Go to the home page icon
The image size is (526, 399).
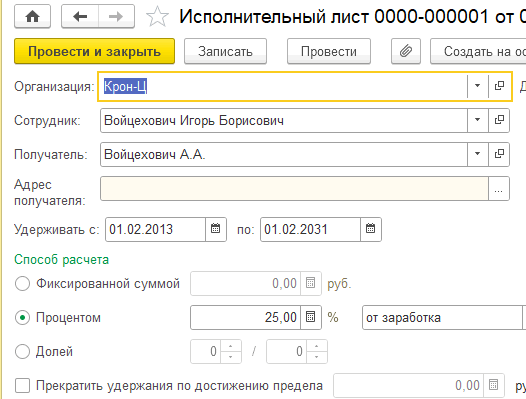(x=33, y=16)
